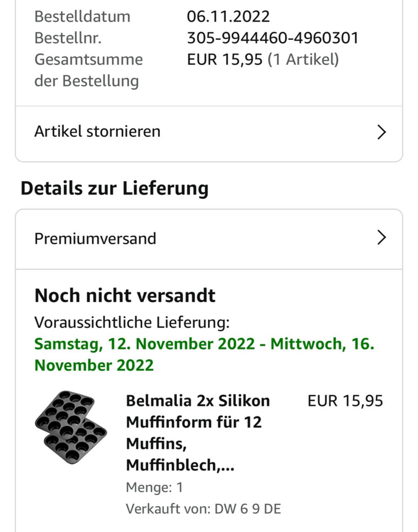This screenshot has width=418, height=532.
Task: Tap the 'Bestellnr.' label
Action: click(x=68, y=38)
